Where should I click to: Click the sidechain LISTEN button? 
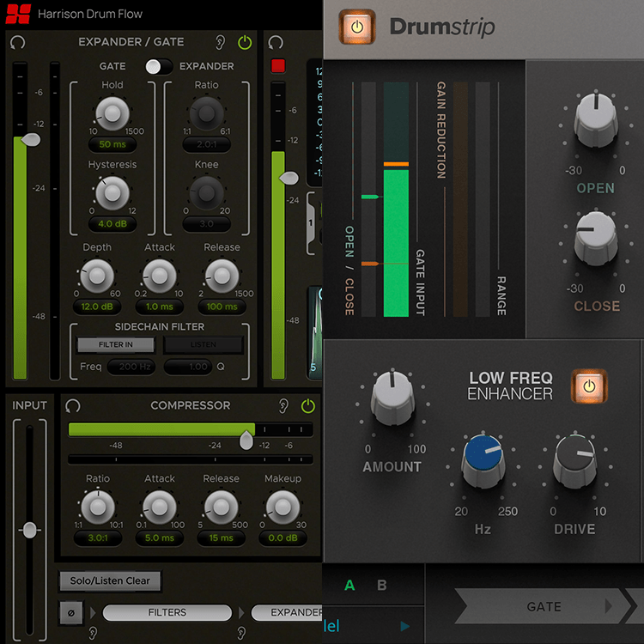tap(204, 344)
